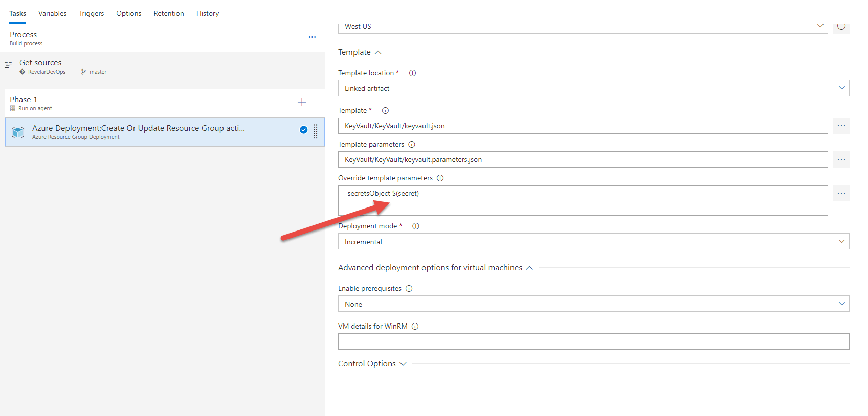Browse for Template file with ellipsis button

click(x=841, y=126)
